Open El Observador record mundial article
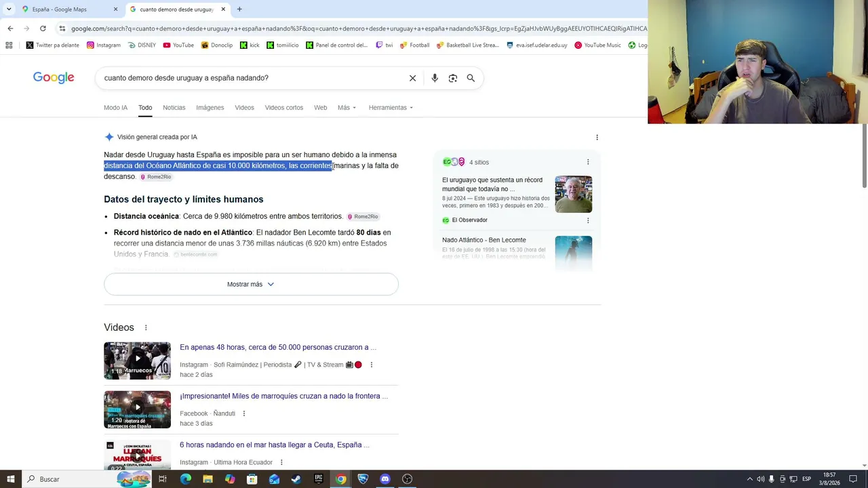This screenshot has width=868, height=488. [x=492, y=184]
